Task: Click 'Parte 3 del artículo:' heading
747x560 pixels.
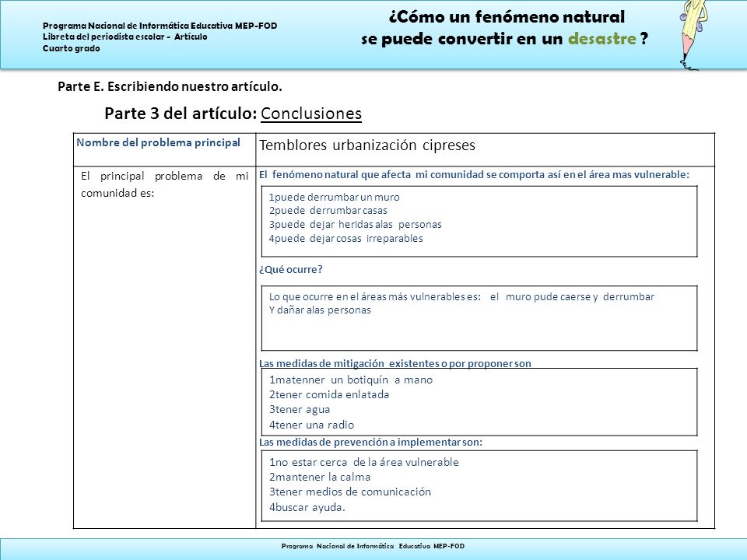Action: tap(181, 114)
